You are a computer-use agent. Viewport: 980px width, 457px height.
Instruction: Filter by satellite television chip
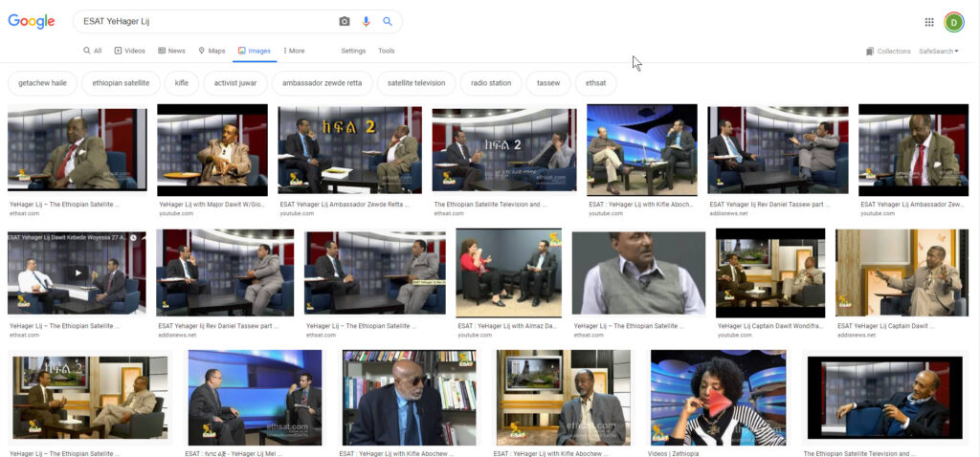coord(416,83)
